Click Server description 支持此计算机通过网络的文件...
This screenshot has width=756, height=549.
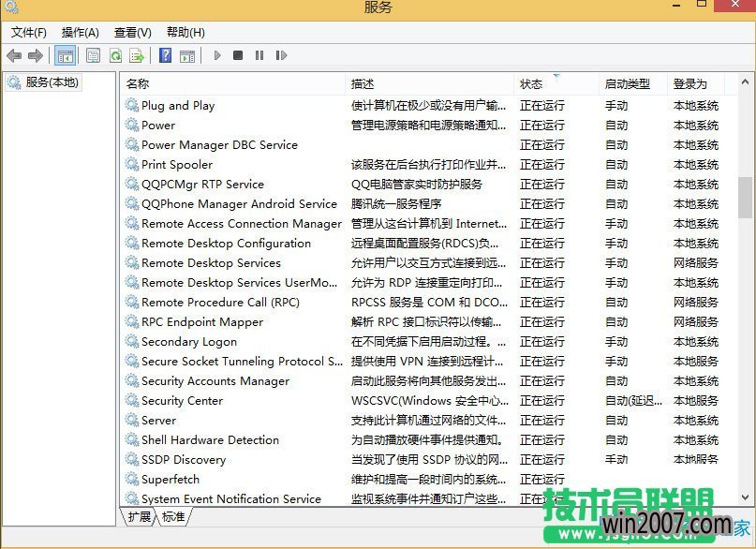tap(429, 421)
